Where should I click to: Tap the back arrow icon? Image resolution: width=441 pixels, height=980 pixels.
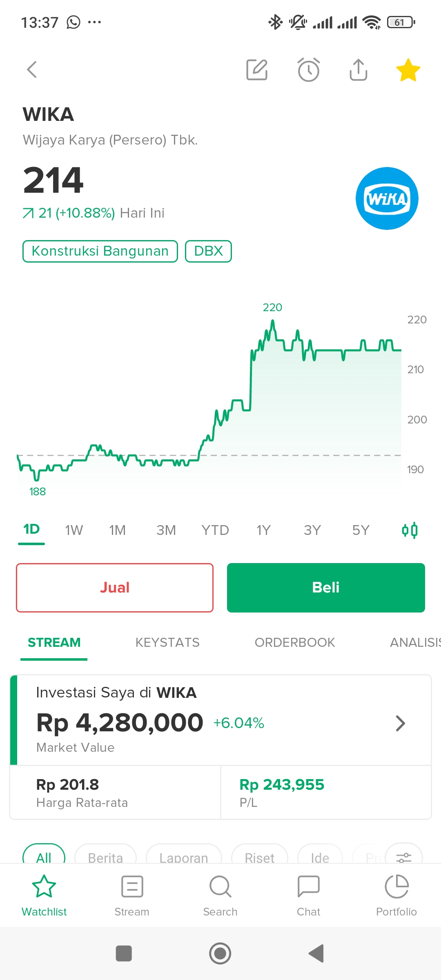point(32,69)
